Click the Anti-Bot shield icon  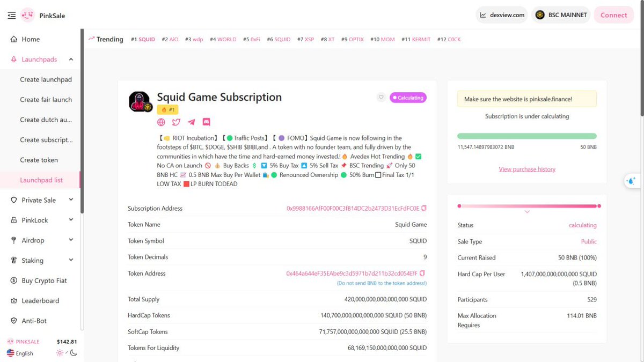click(14, 321)
